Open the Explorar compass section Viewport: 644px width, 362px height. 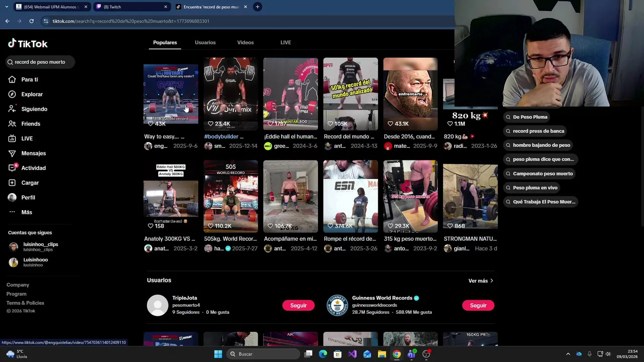pyautogui.click(x=26, y=94)
